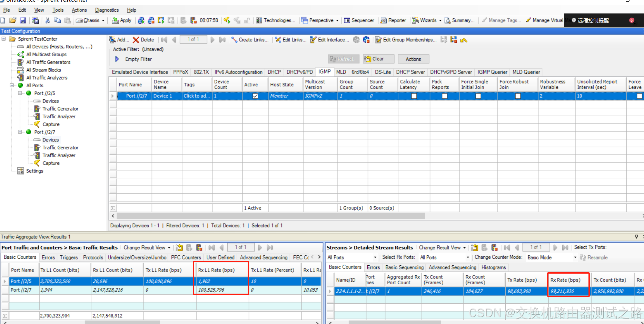
Task: Open Settings in the tree
Action: click(34, 171)
